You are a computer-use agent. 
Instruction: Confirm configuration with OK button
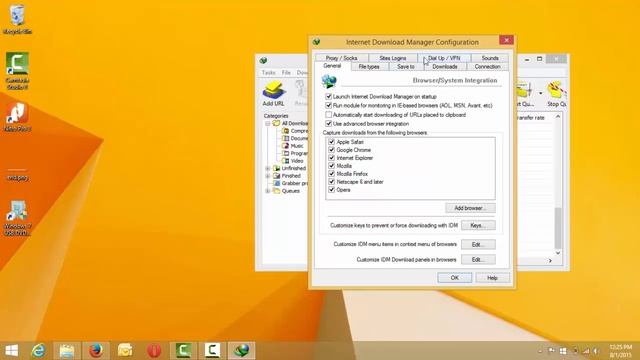[455, 278]
